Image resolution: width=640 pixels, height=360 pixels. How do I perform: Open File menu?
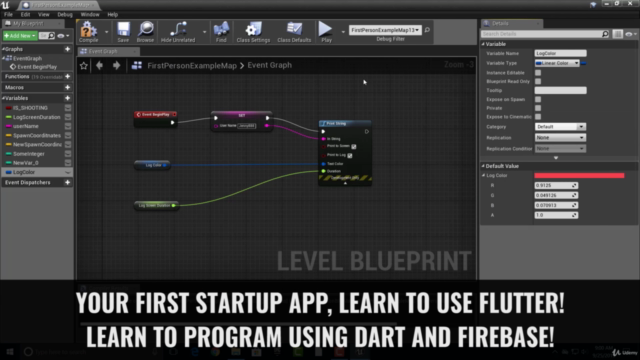pyautogui.click(x=8, y=14)
